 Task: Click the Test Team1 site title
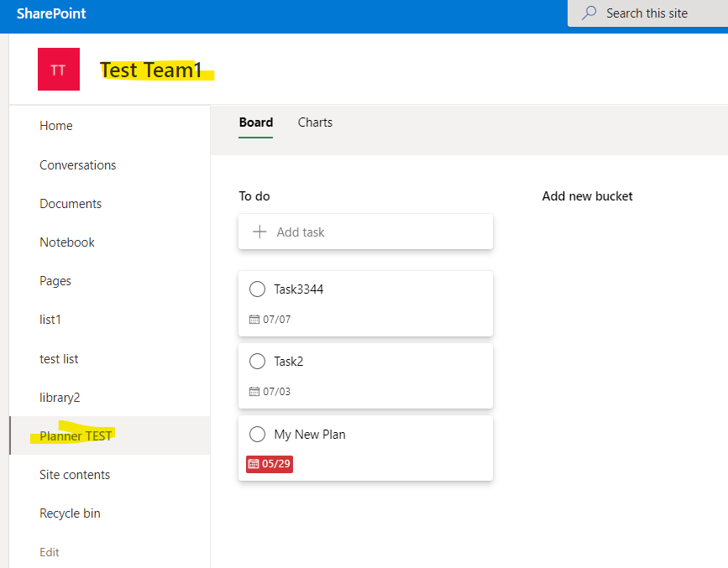(x=151, y=70)
